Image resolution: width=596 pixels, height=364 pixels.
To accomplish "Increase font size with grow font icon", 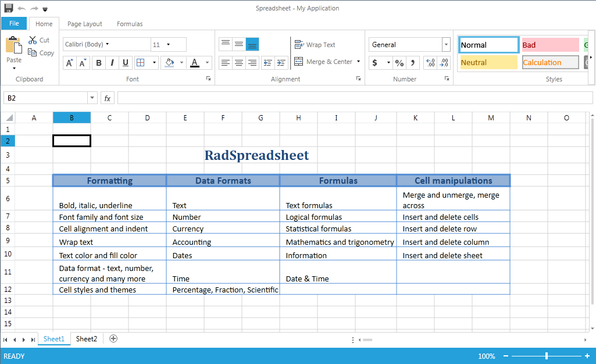I will coord(69,63).
